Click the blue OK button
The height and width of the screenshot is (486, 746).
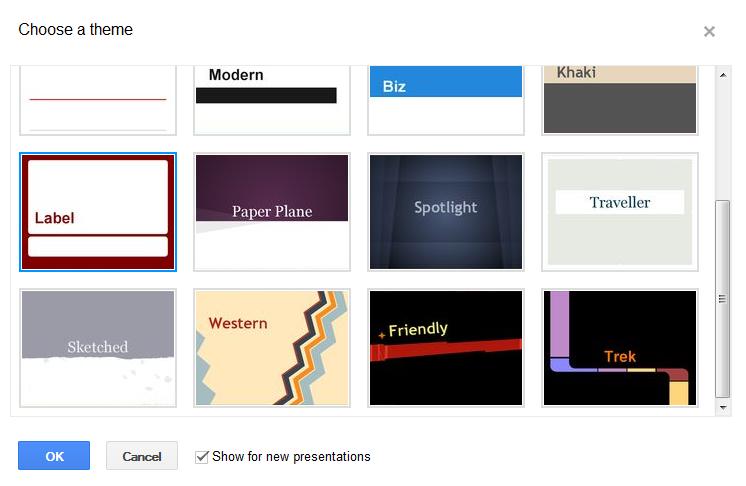coord(54,456)
